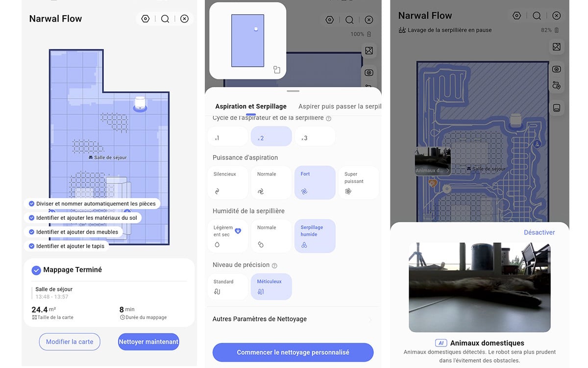Toggle Diviser et nommer automatiquement les pièces

[92, 204]
